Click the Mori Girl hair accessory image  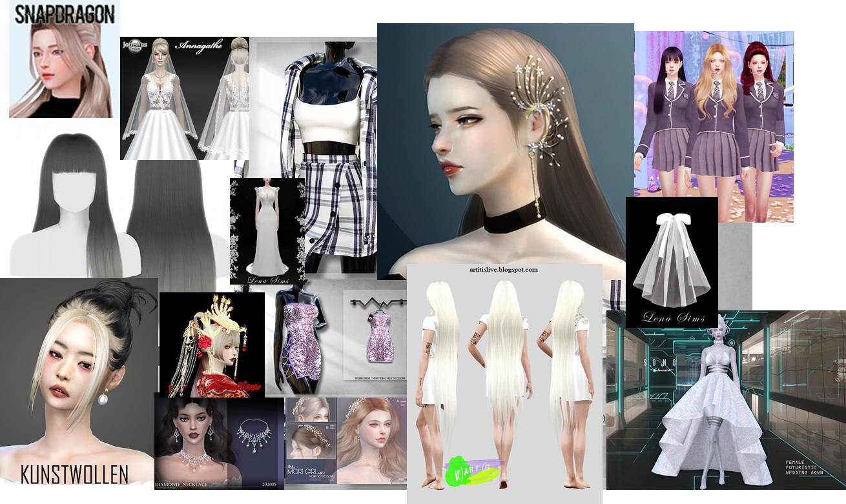(346, 445)
